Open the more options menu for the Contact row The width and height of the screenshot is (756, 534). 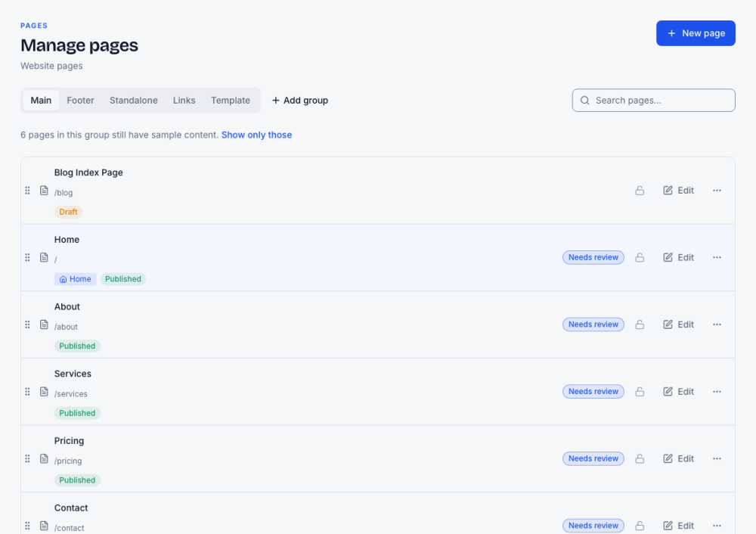tap(717, 526)
